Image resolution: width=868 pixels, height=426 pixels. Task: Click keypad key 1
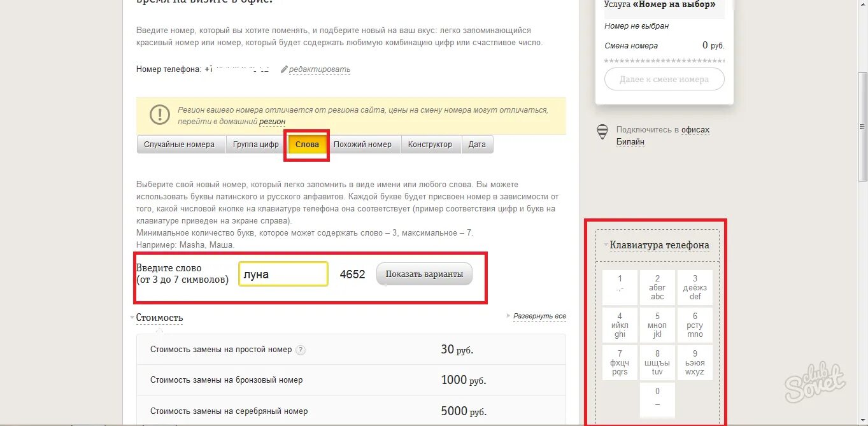tap(620, 287)
